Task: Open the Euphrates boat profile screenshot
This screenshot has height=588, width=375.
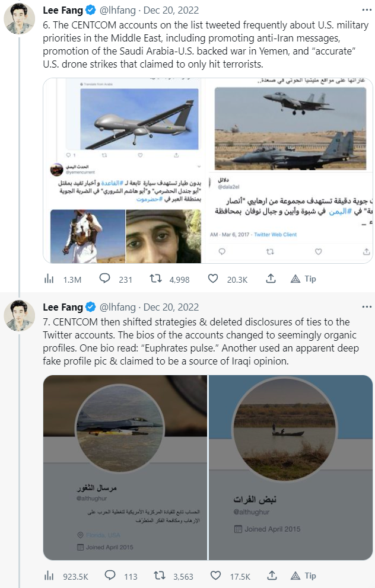Action: pyautogui.click(x=291, y=468)
